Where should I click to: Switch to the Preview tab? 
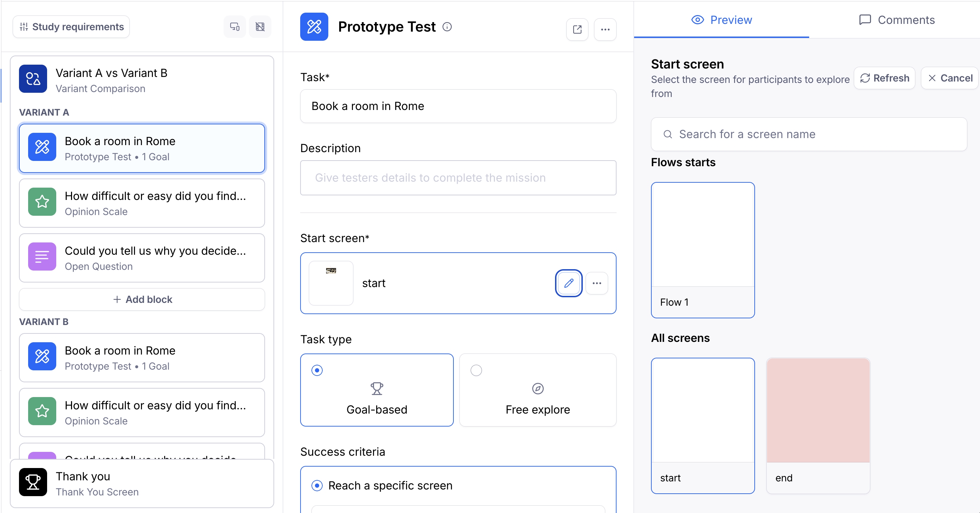pos(721,20)
